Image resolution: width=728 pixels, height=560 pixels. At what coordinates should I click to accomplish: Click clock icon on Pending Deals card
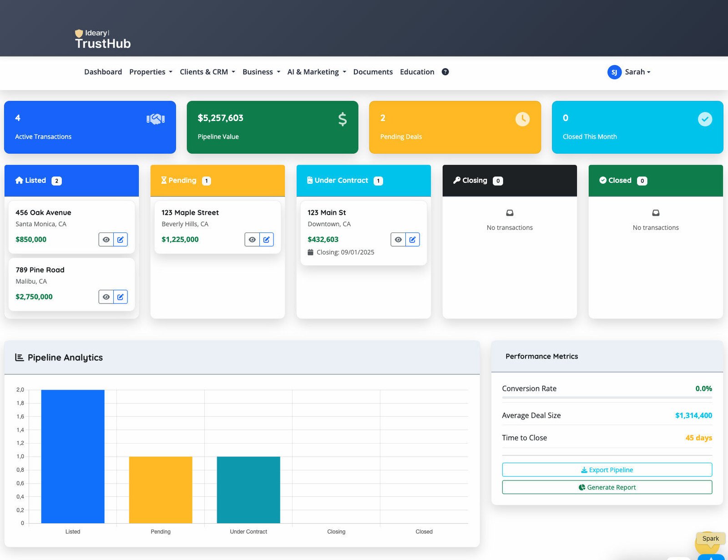click(x=522, y=119)
